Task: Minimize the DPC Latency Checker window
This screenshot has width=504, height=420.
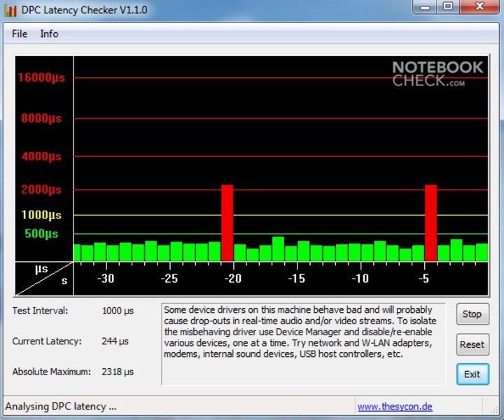Action: tap(426, 7)
